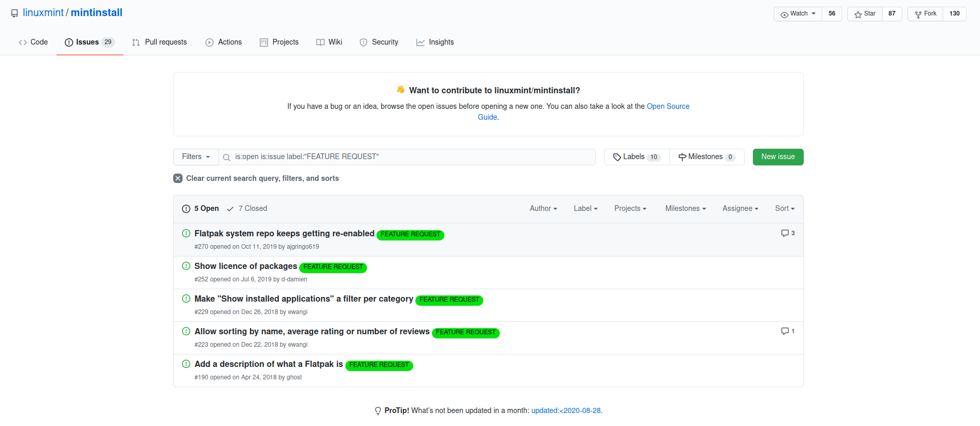
Task: Click the repository icon beside linuxmint
Action: click(15, 13)
